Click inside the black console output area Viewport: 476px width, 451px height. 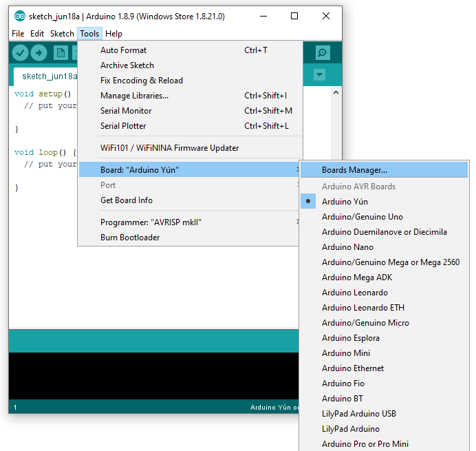pyautogui.click(x=151, y=375)
